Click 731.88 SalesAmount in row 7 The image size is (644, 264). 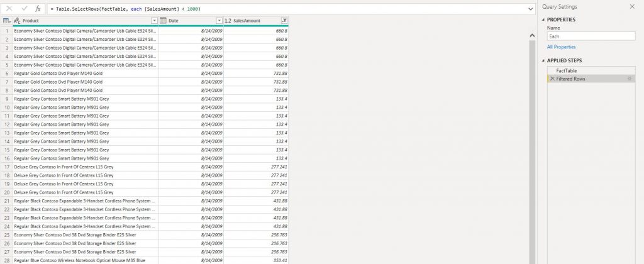tap(257, 82)
